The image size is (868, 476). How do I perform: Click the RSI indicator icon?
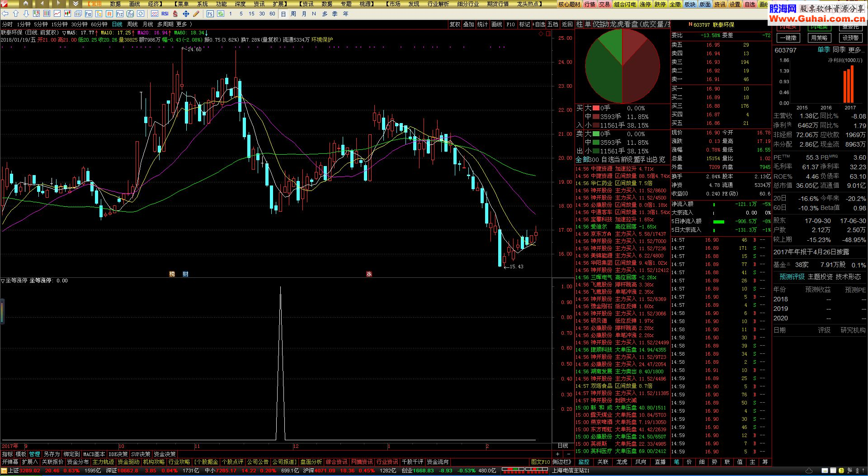coord(165,14)
